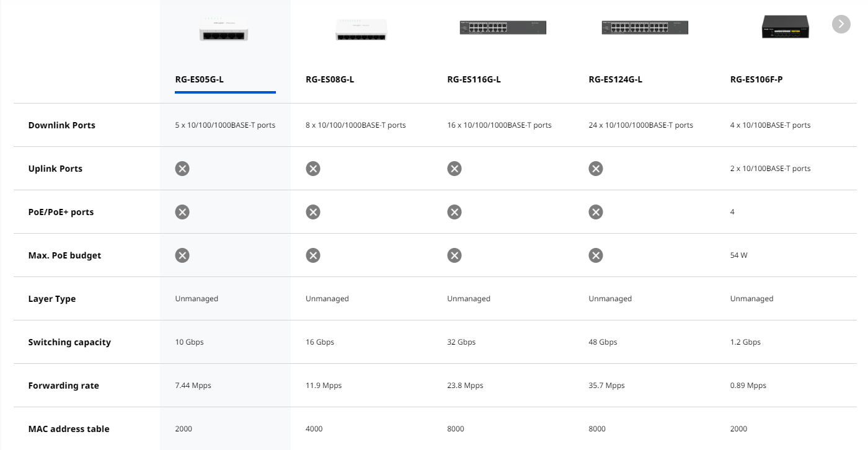Click the '48 Gbps' switching capacity value
Image resolution: width=868 pixels, height=450 pixels.
pos(603,342)
